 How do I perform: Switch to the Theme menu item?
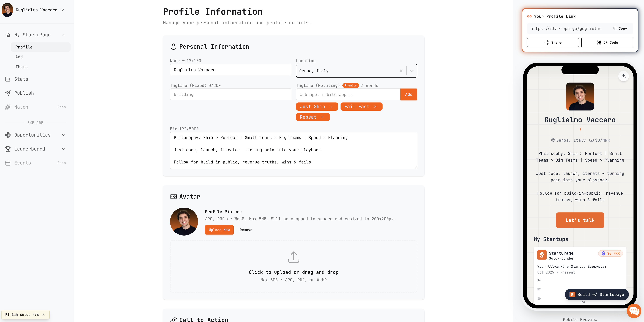[x=21, y=67]
